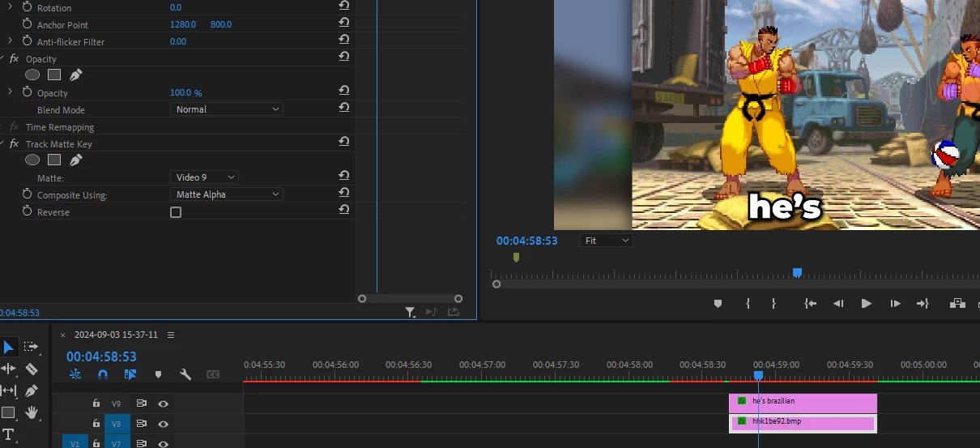
Task: Close the 2024-09-03 15-37-11 sequence tab
Action: click(62, 335)
